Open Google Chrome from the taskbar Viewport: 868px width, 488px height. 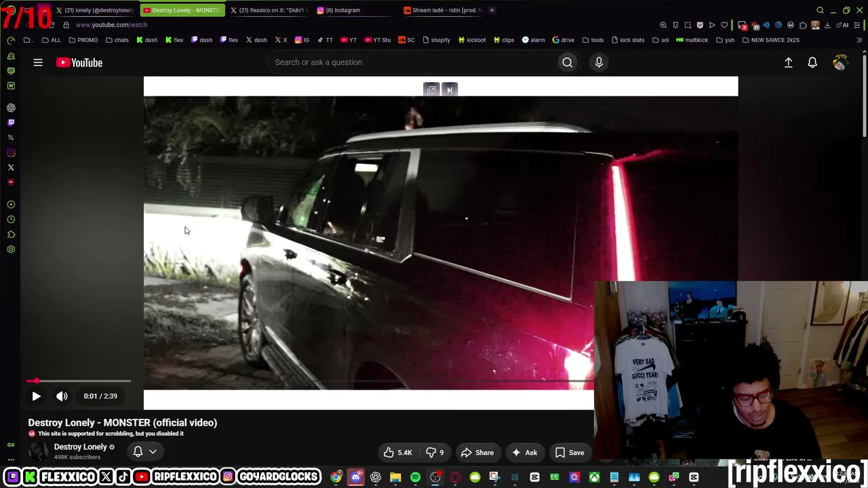tap(336, 477)
